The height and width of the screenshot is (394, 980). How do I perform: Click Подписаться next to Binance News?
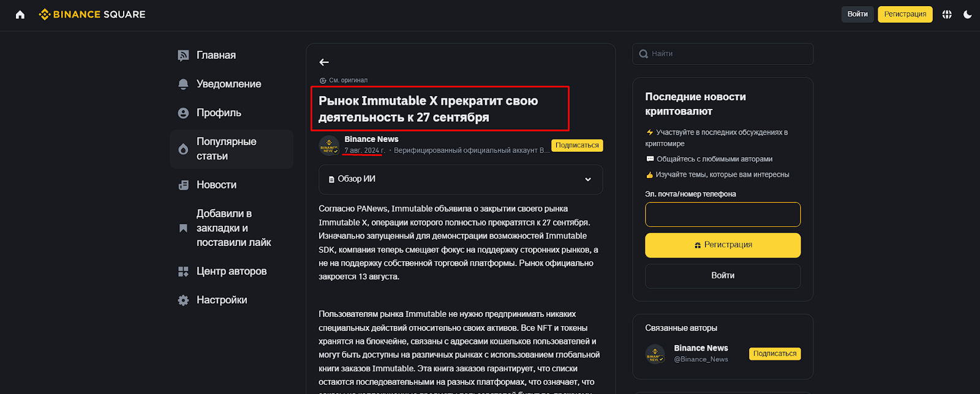coord(576,145)
